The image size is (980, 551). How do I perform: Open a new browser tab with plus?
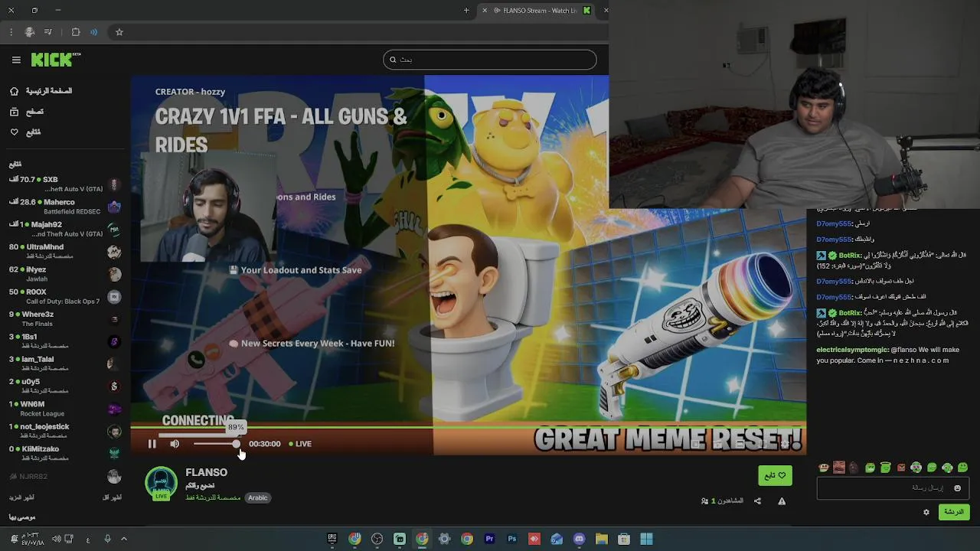pyautogui.click(x=466, y=10)
